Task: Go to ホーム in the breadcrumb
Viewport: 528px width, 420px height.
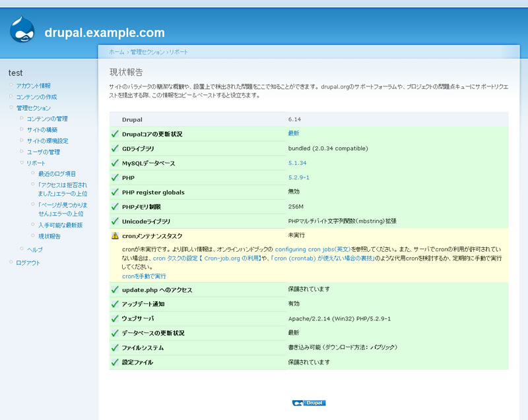Action: coord(117,52)
